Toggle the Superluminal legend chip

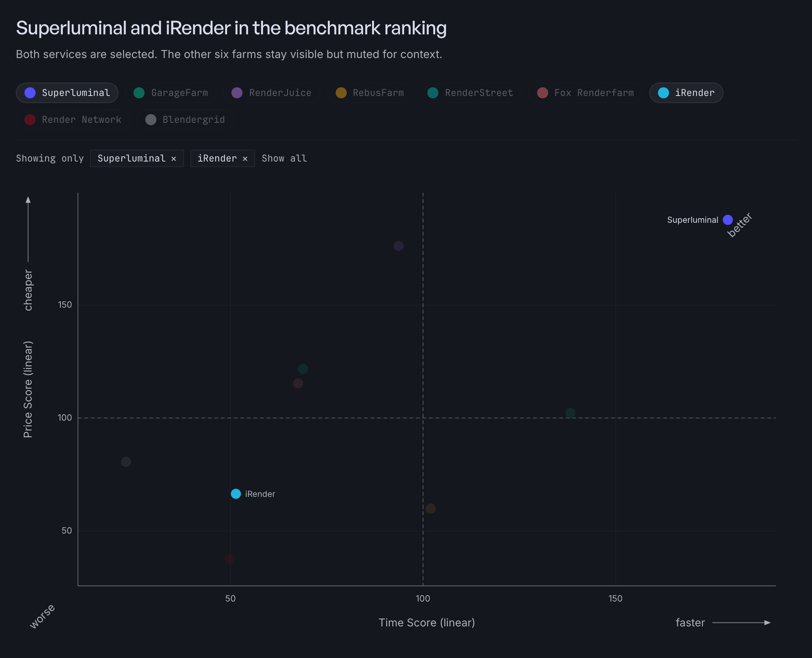coord(67,93)
